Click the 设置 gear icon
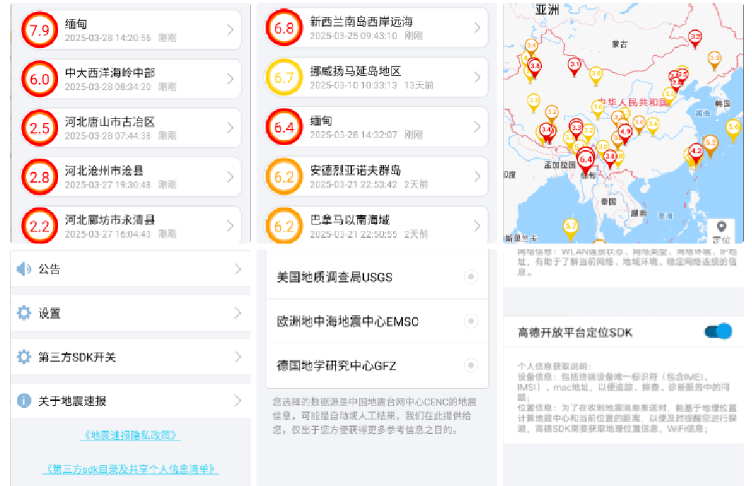This screenshot has width=752, height=486. click(24, 313)
